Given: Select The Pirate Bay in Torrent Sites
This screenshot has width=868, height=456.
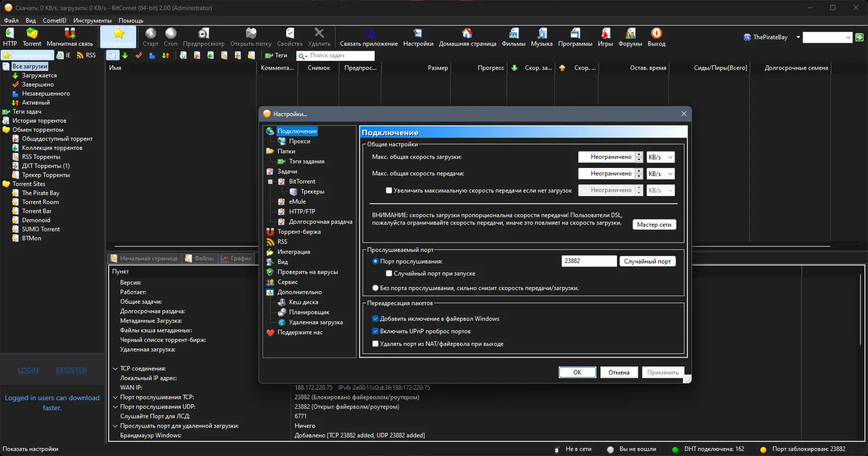Looking at the screenshot, I should (x=40, y=193).
